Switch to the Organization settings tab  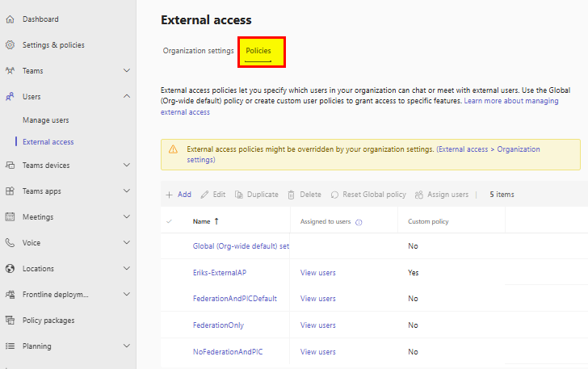198,51
